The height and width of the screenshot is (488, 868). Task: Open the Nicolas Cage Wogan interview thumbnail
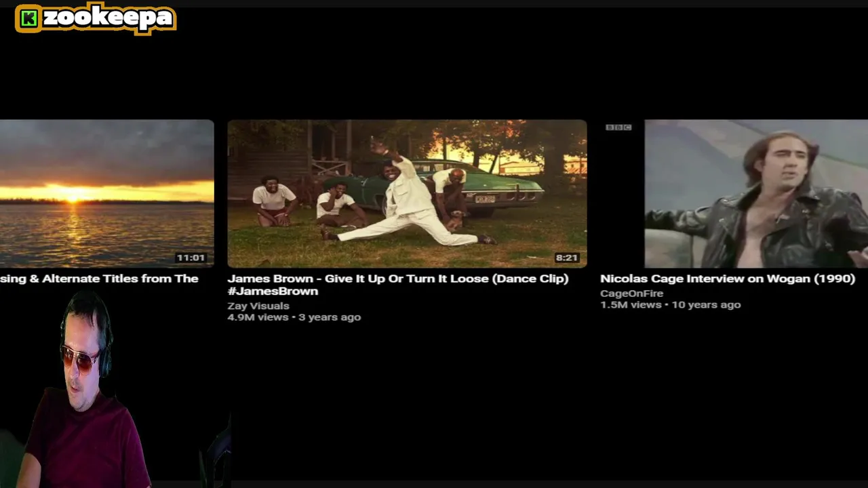click(734, 194)
